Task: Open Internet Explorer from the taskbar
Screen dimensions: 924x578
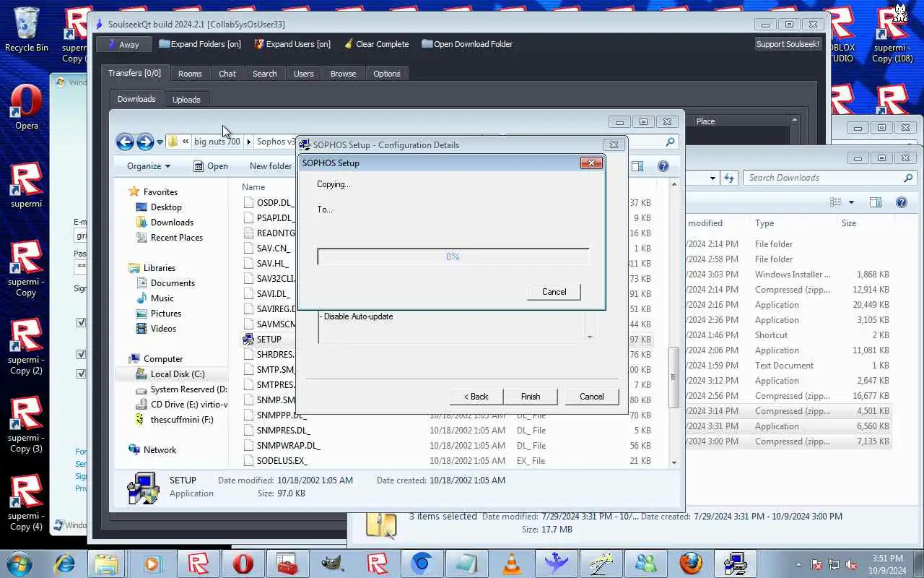Action: pos(65,564)
